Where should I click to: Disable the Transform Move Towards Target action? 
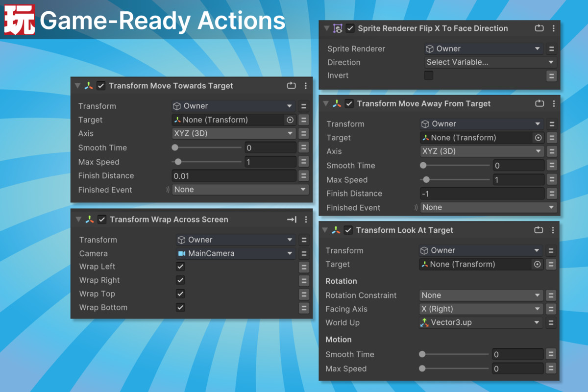[101, 86]
